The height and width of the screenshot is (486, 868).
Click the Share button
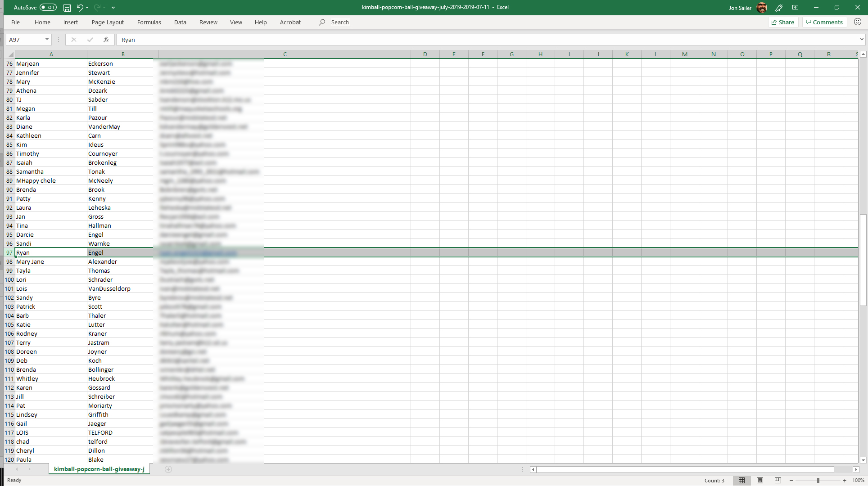coord(783,22)
